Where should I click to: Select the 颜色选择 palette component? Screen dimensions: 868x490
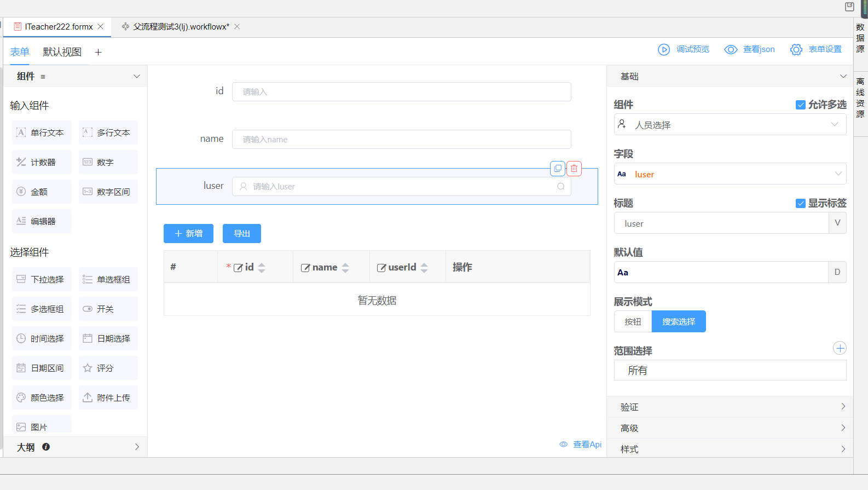click(42, 397)
